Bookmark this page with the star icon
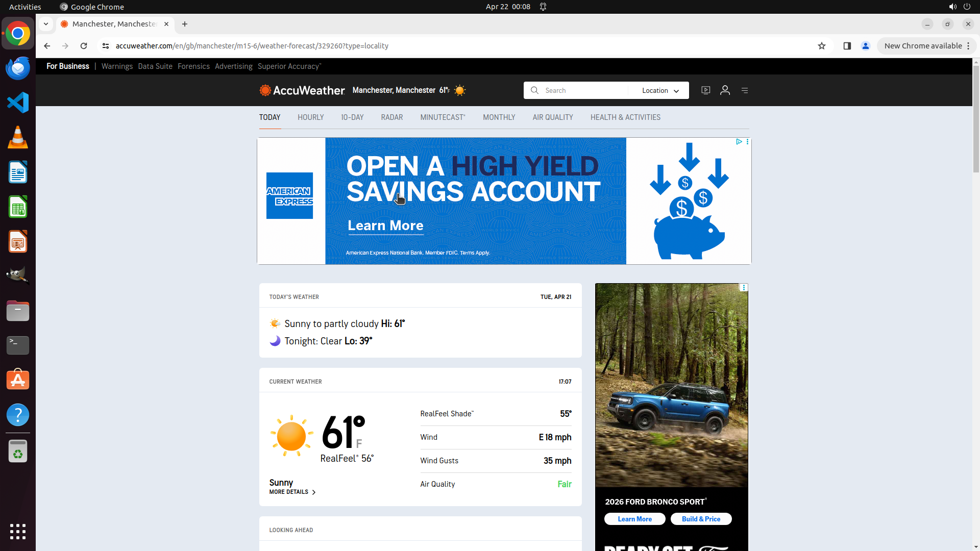Screen dimensions: 980x551 [x=821, y=46]
